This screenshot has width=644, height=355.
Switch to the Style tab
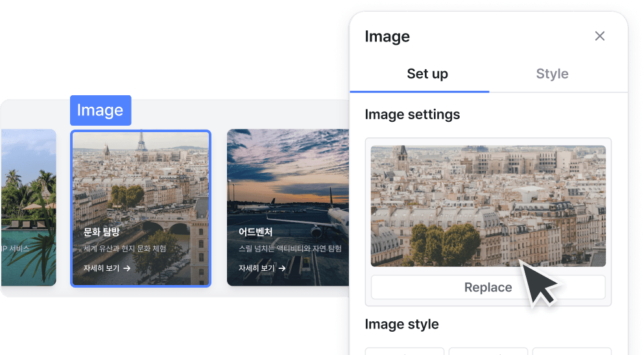click(x=552, y=74)
